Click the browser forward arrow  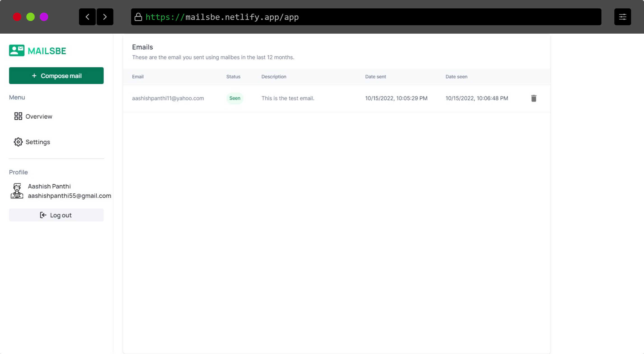pyautogui.click(x=105, y=17)
